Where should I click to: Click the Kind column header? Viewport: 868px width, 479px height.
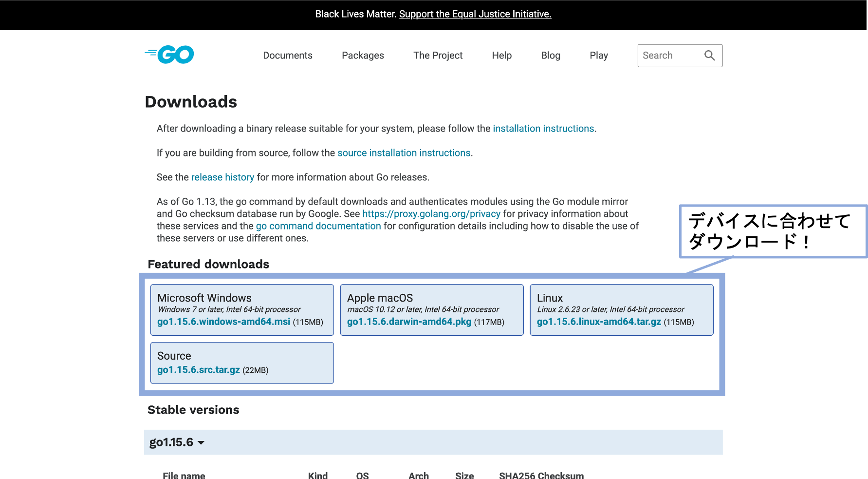coord(318,475)
